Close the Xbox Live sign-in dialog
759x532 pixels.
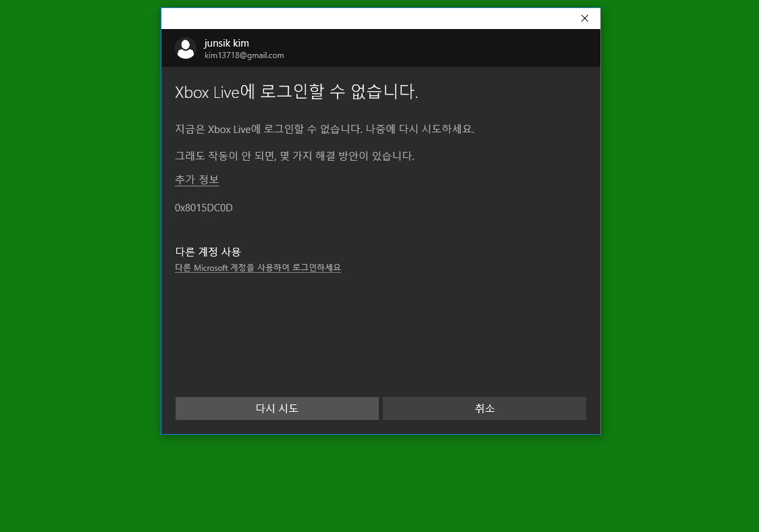pos(585,18)
